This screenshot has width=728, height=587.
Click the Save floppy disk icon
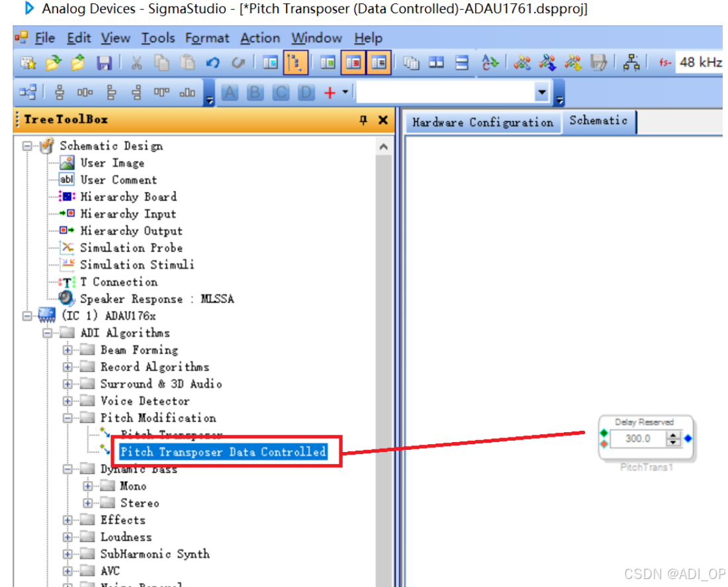[104, 63]
